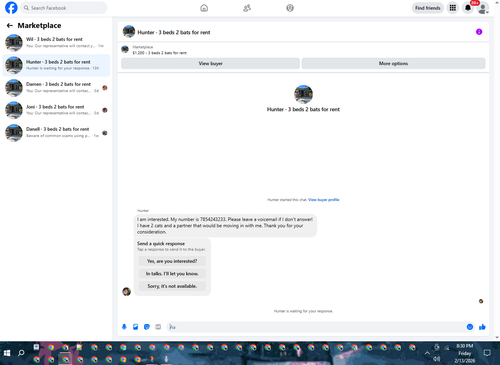Click the Find friends button

(x=428, y=8)
